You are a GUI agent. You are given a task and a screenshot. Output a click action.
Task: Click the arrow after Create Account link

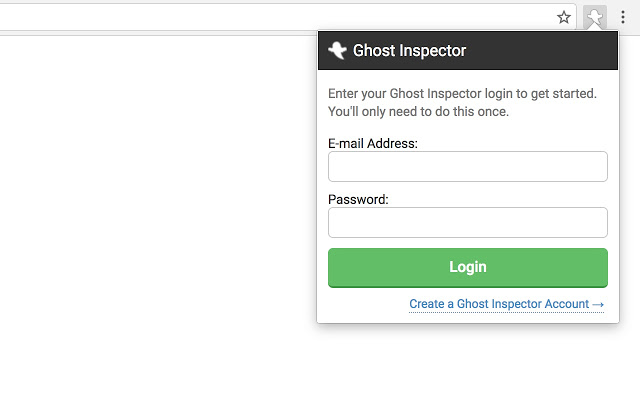[598, 304]
